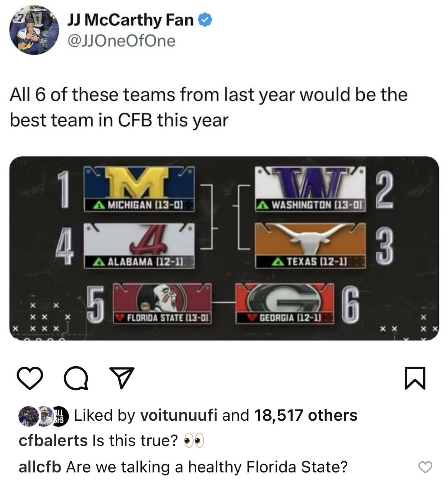Tap the liker avatars cluster
This screenshot has width=448, height=482.
tap(43, 416)
